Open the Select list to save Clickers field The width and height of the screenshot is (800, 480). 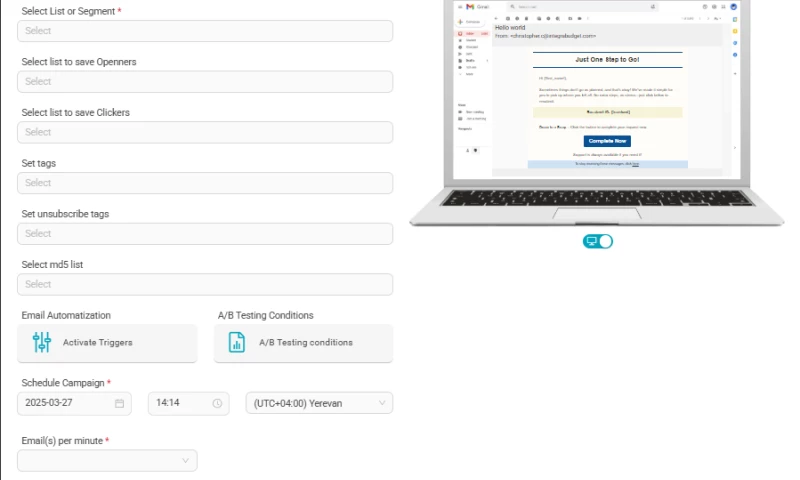pos(205,132)
